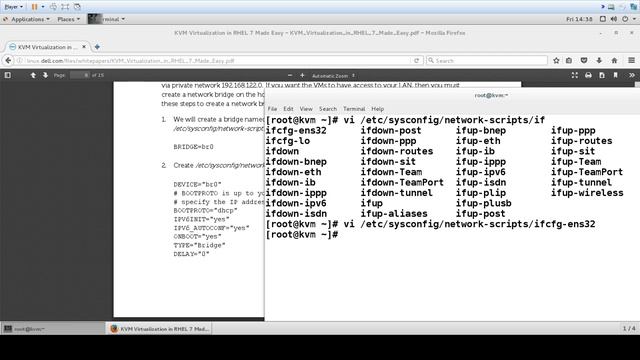Go to previous PDF page
The image size is (640, 360).
tap(33, 75)
